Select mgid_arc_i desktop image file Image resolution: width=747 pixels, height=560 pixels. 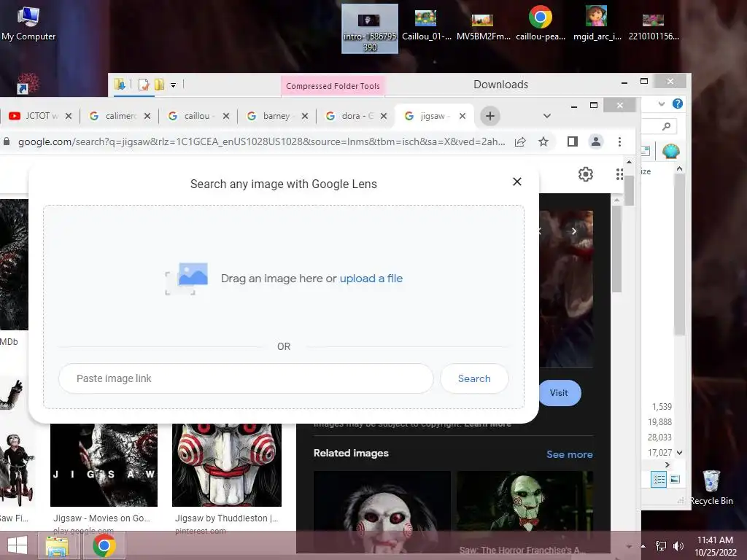[597, 24]
